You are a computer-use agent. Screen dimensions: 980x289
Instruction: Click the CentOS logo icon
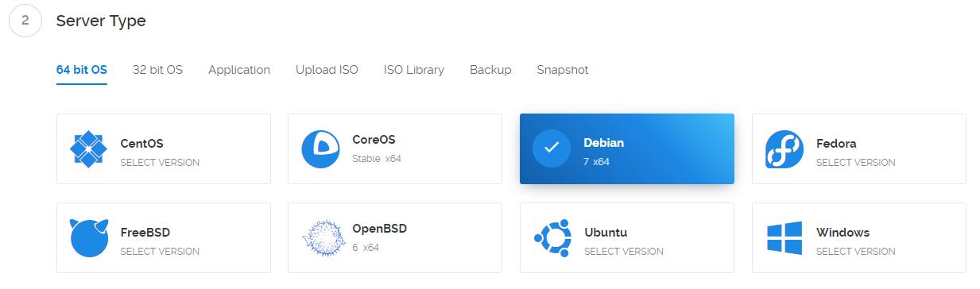[88, 149]
